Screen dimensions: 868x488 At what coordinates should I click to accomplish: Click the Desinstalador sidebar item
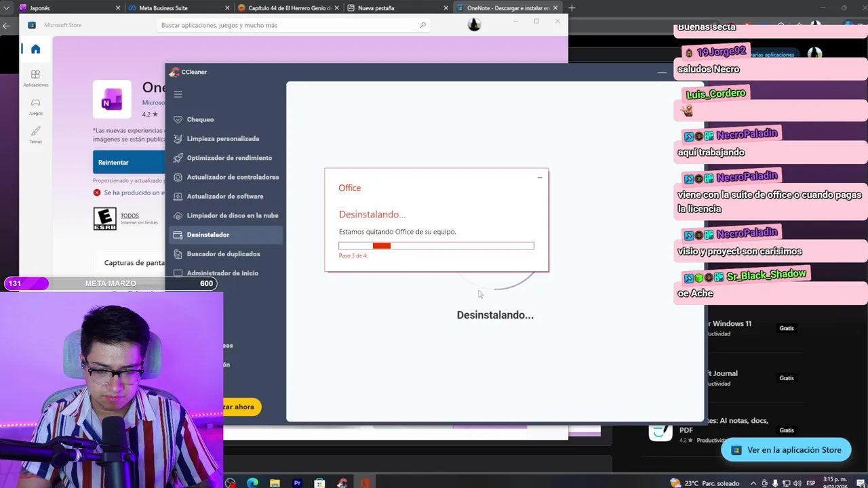(x=225, y=235)
